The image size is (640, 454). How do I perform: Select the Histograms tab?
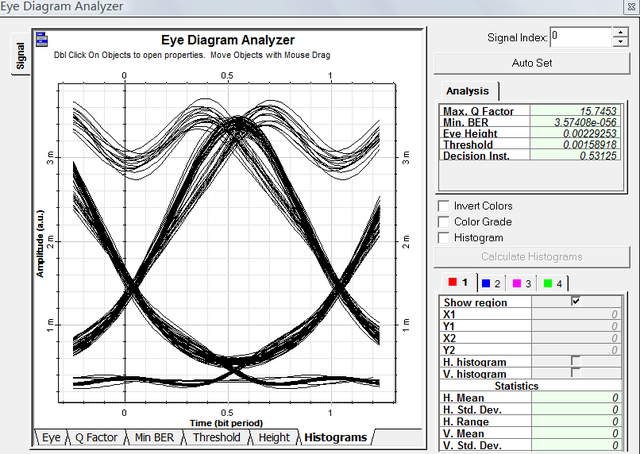[336, 437]
